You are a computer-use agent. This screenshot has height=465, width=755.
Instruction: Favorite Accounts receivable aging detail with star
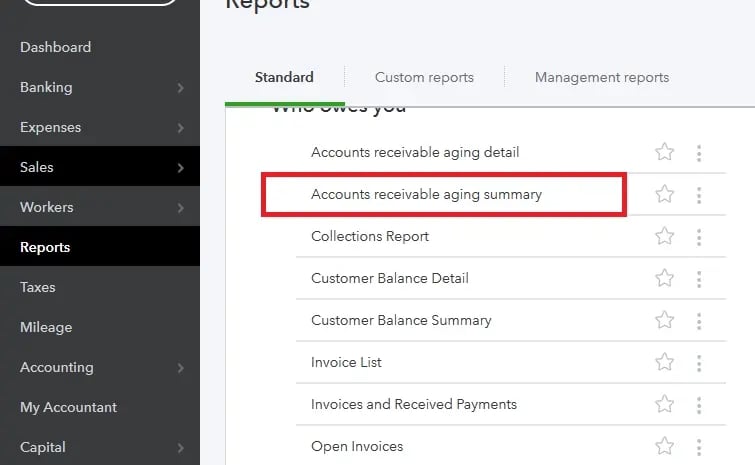pyautogui.click(x=664, y=152)
